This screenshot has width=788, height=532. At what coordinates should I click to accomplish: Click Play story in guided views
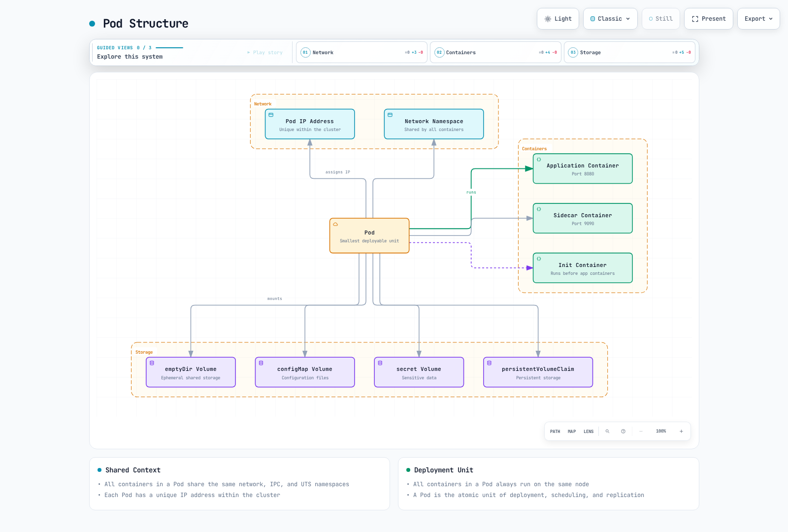(x=265, y=52)
